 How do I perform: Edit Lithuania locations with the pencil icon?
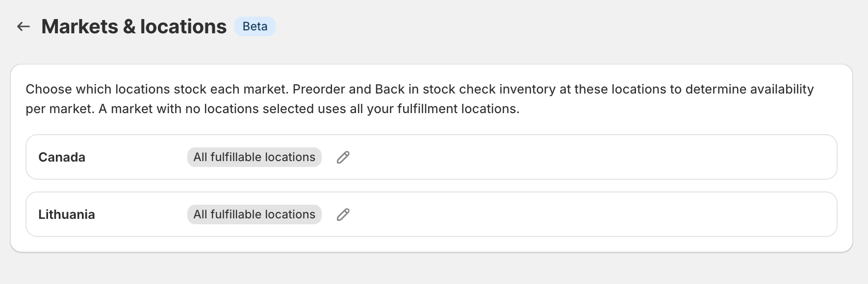point(343,214)
